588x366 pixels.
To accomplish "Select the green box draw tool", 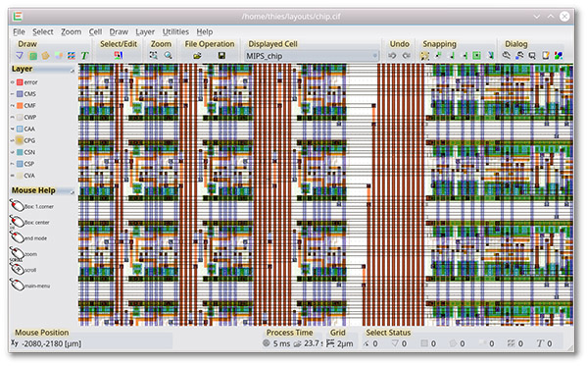I will point(33,56).
